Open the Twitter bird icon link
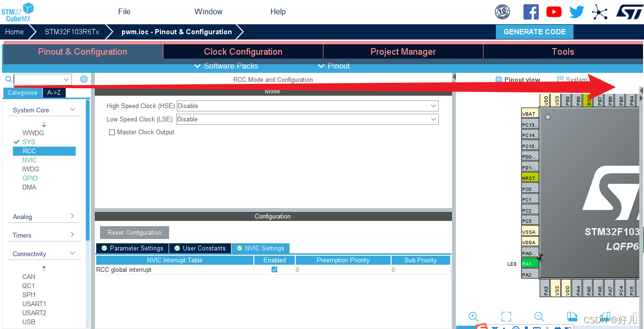The image size is (644, 329). pos(577,12)
